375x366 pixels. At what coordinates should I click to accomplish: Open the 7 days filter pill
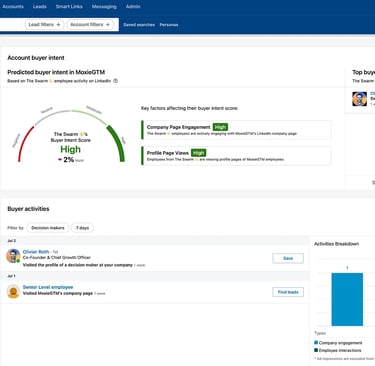point(82,228)
